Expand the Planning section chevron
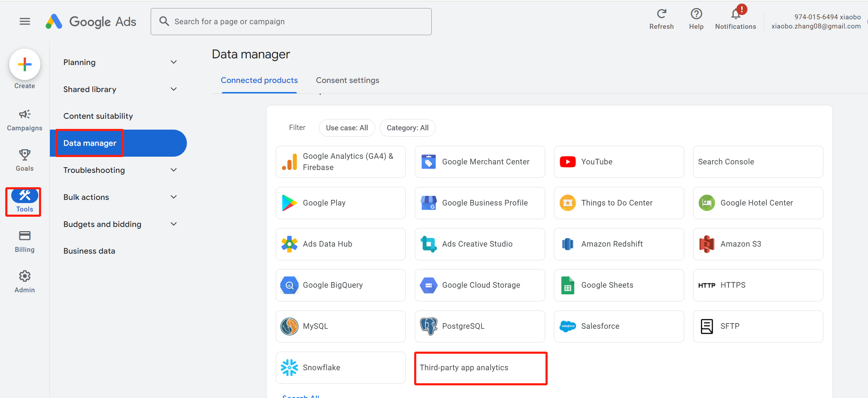868x398 pixels. click(174, 62)
